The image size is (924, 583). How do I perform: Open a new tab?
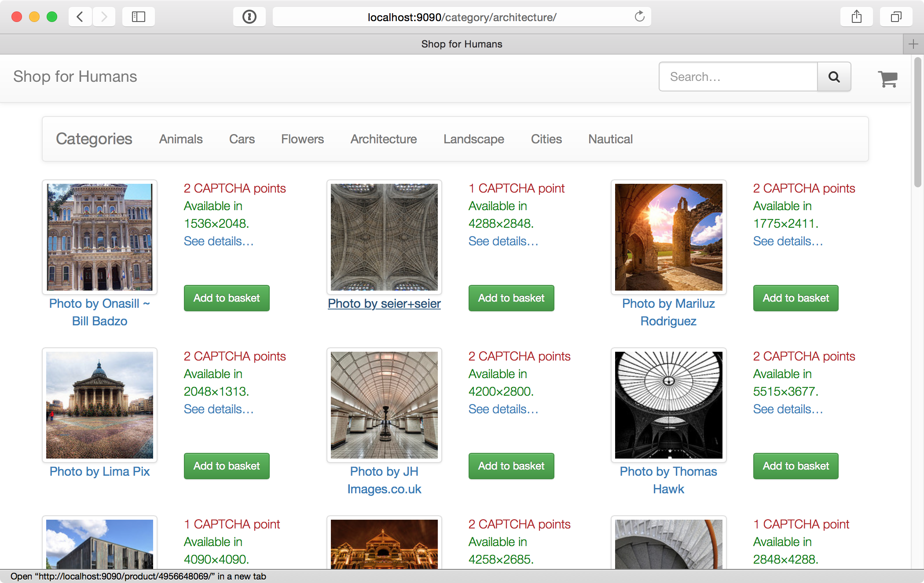tap(913, 44)
